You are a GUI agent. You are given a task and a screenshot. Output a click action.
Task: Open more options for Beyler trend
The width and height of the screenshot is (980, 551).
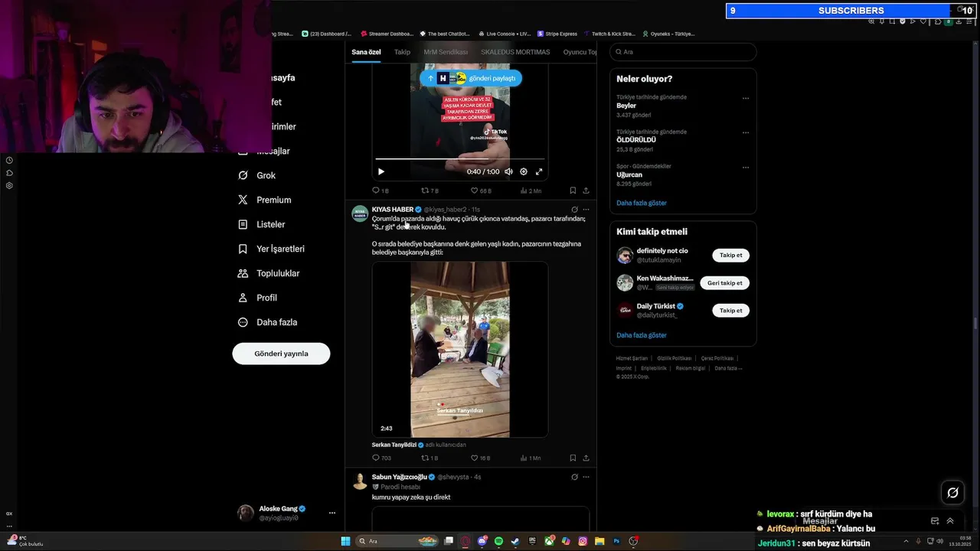[746, 98]
